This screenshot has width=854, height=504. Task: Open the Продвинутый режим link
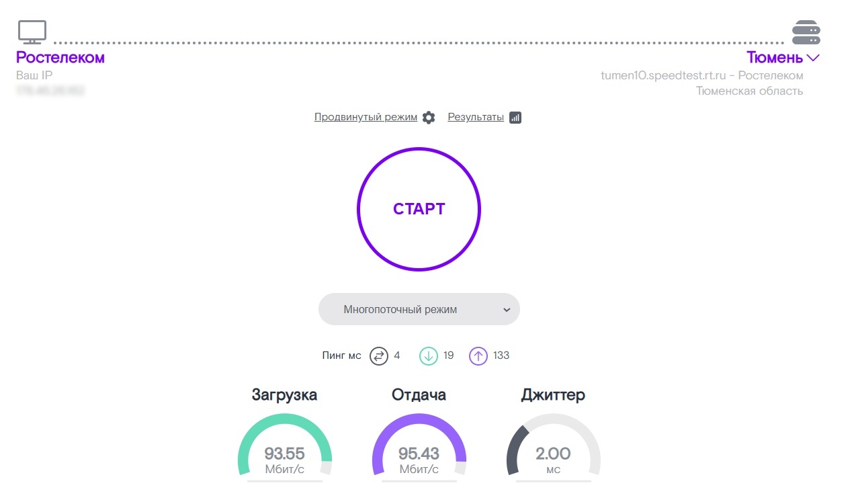[x=366, y=117]
